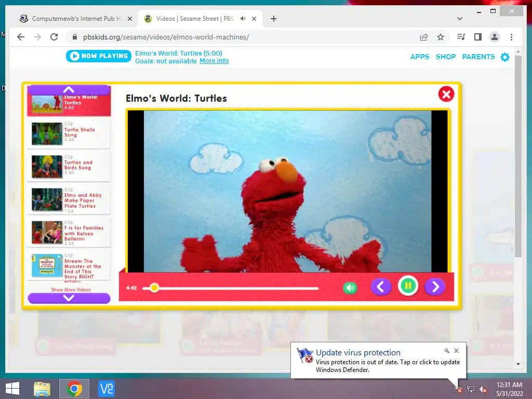The image size is (532, 399).
Task: Open the VNC taskbar icon
Action: [106, 389]
